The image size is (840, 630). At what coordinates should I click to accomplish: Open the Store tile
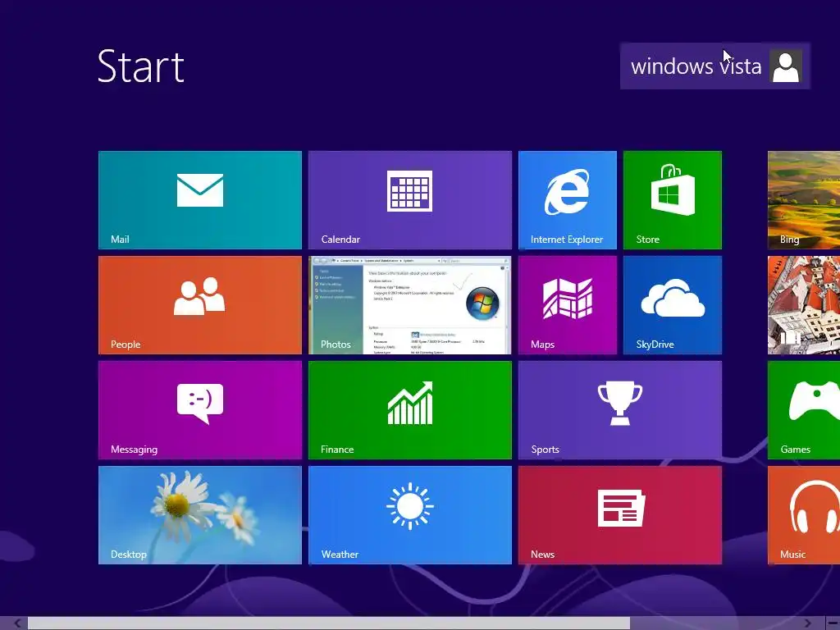pos(673,200)
